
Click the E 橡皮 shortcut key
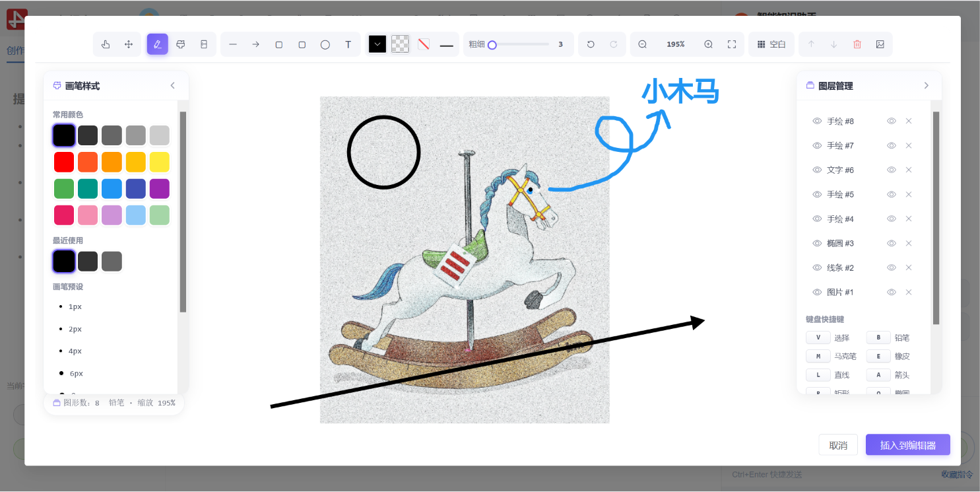pyautogui.click(x=878, y=356)
